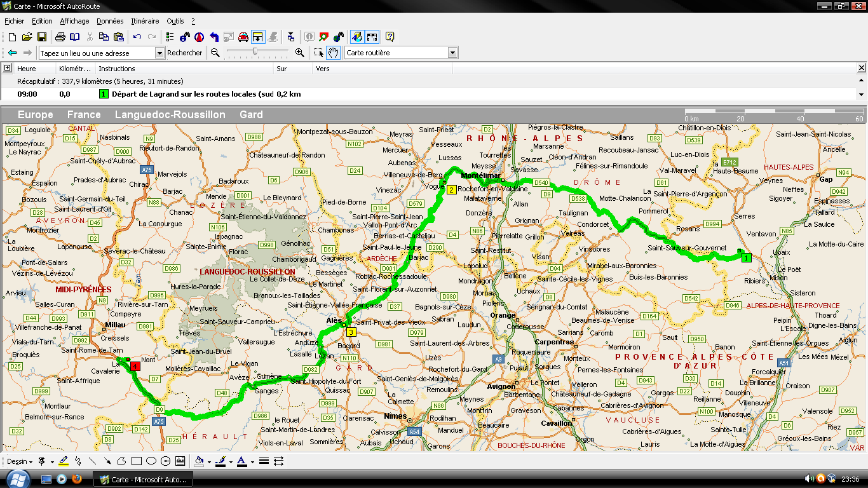This screenshot has width=868, height=488.
Task: Click the Languedoc-Roussillon breadcrumb link
Action: 170,115
